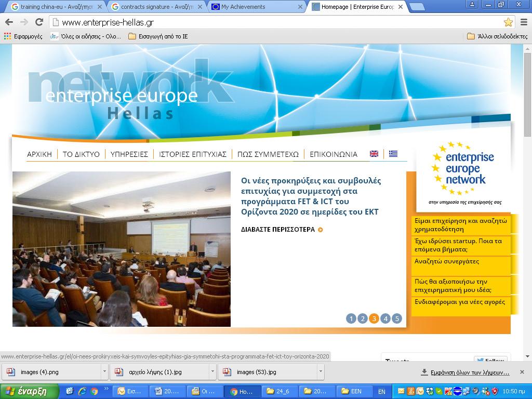Go to slide 5 in the carousel
The height and width of the screenshot is (399, 532).
[x=397, y=318]
